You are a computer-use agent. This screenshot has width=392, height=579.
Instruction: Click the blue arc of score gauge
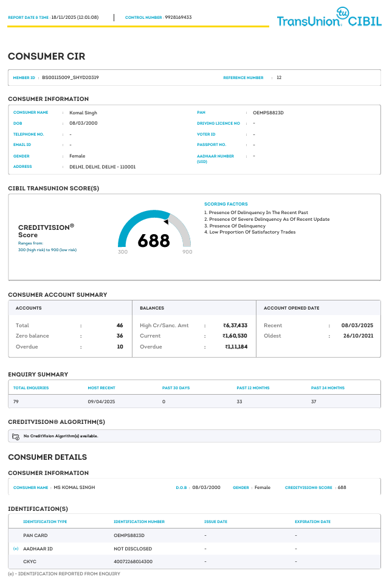(131, 224)
